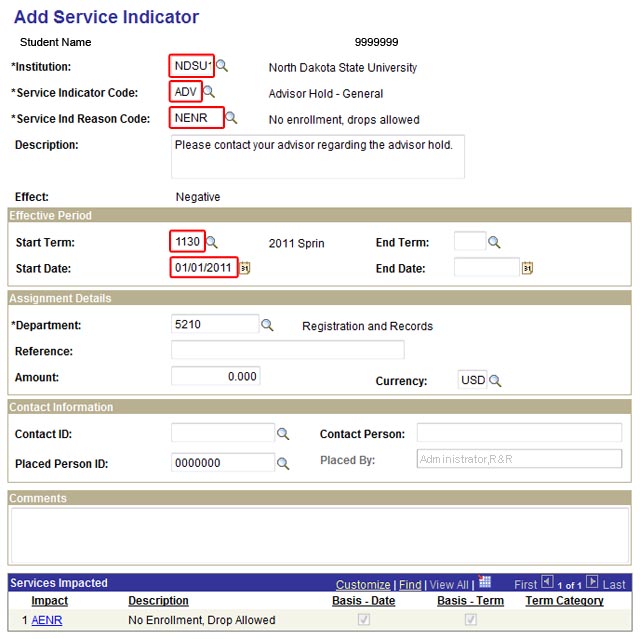This screenshot has height=639, width=640.
Task: Toggle the Basis - Term checkbox
Action: point(470,620)
